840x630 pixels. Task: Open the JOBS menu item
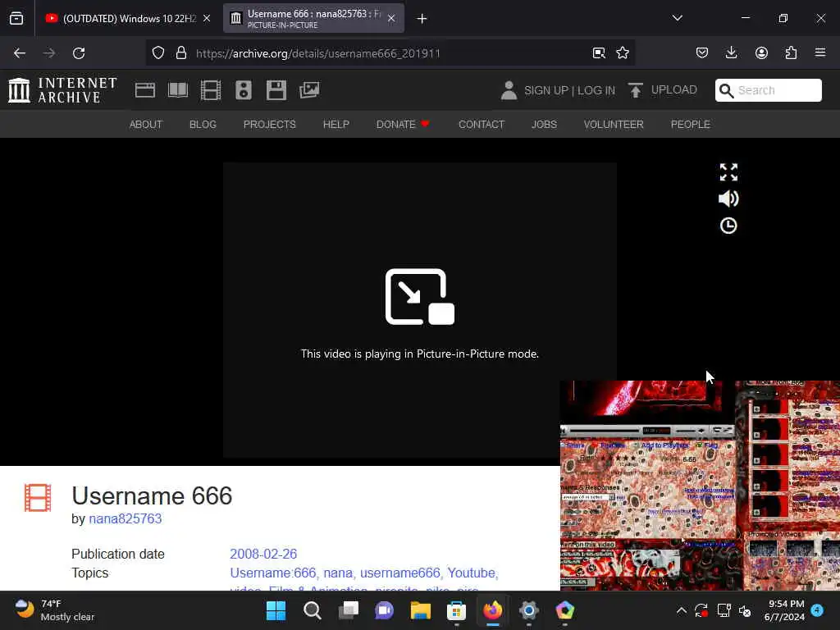544,125
